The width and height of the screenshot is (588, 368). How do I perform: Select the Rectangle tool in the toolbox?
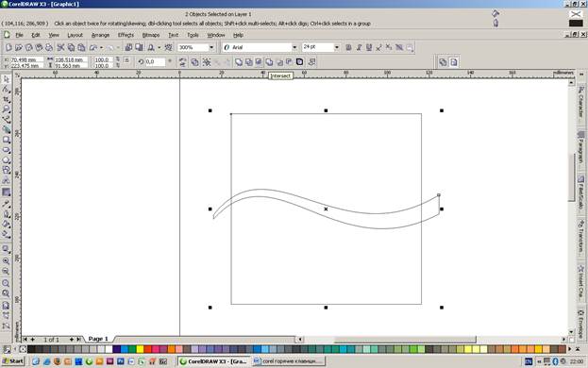(6, 140)
